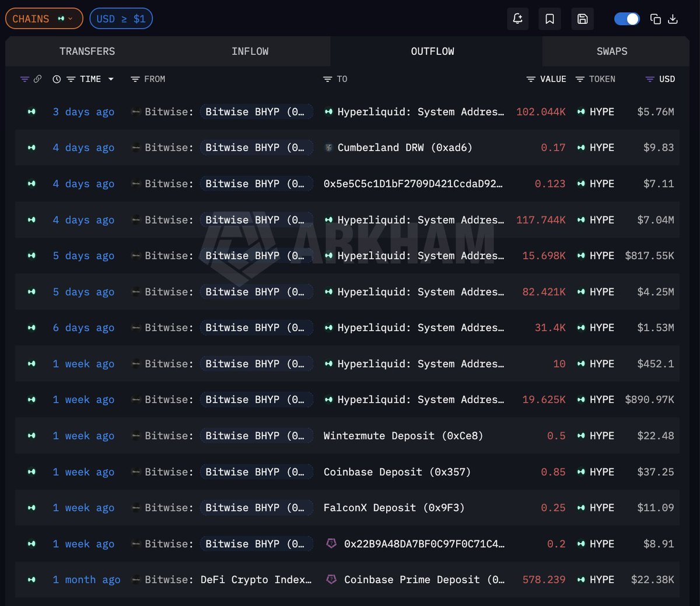
Task: Click the HYPE token in $452.1 row
Action: point(601,364)
